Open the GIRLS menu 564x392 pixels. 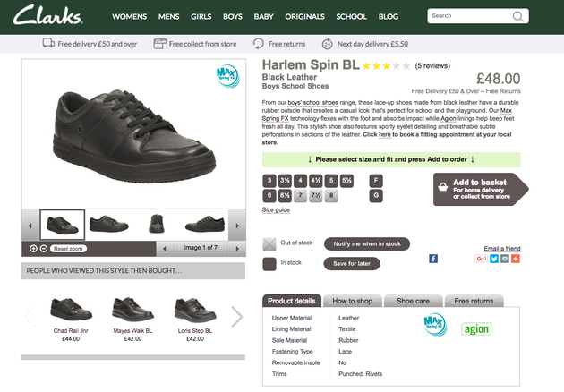click(201, 16)
